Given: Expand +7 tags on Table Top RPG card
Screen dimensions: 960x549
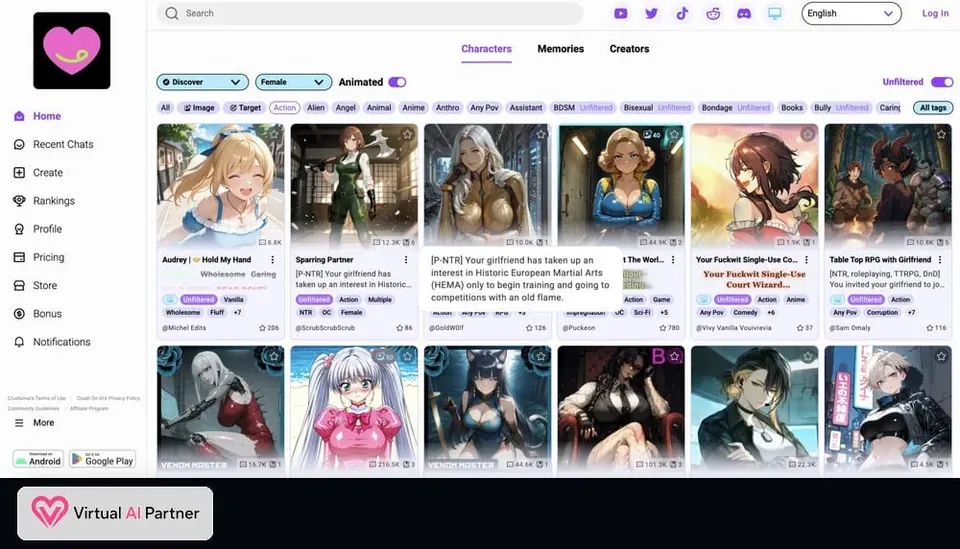Looking at the screenshot, I should click(x=912, y=313).
